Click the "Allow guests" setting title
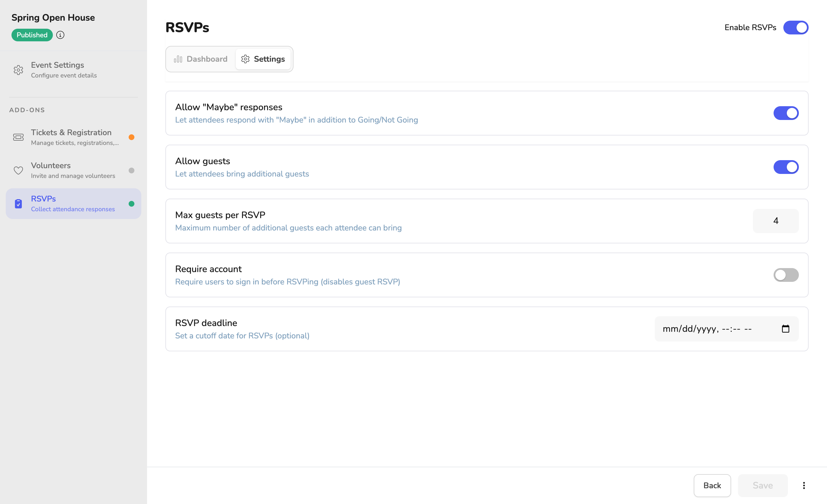 coord(203,161)
